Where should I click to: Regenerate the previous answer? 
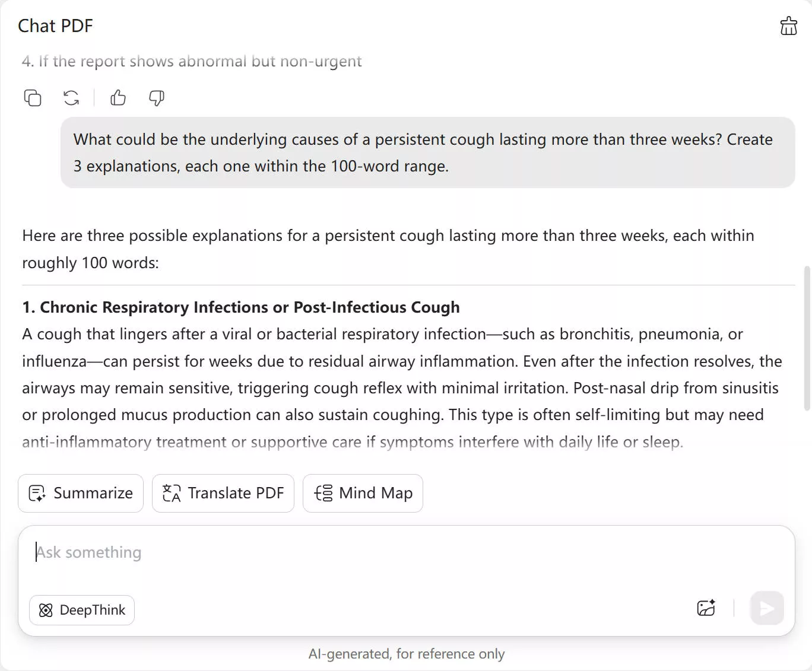pyautogui.click(x=71, y=98)
